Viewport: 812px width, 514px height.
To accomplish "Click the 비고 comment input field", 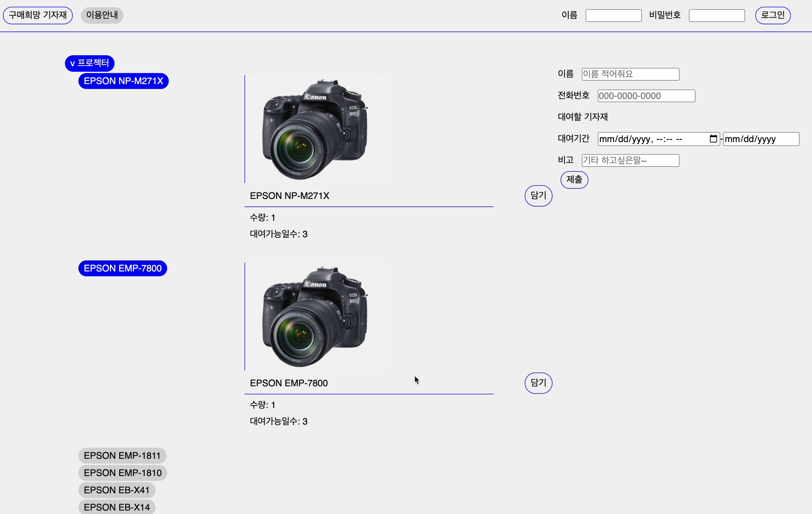I will [x=629, y=160].
